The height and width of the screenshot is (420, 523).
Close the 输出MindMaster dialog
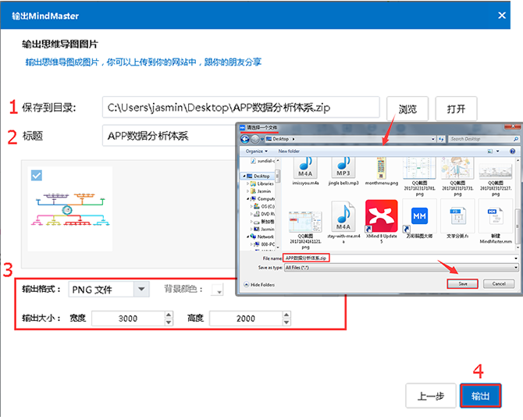click(x=502, y=16)
